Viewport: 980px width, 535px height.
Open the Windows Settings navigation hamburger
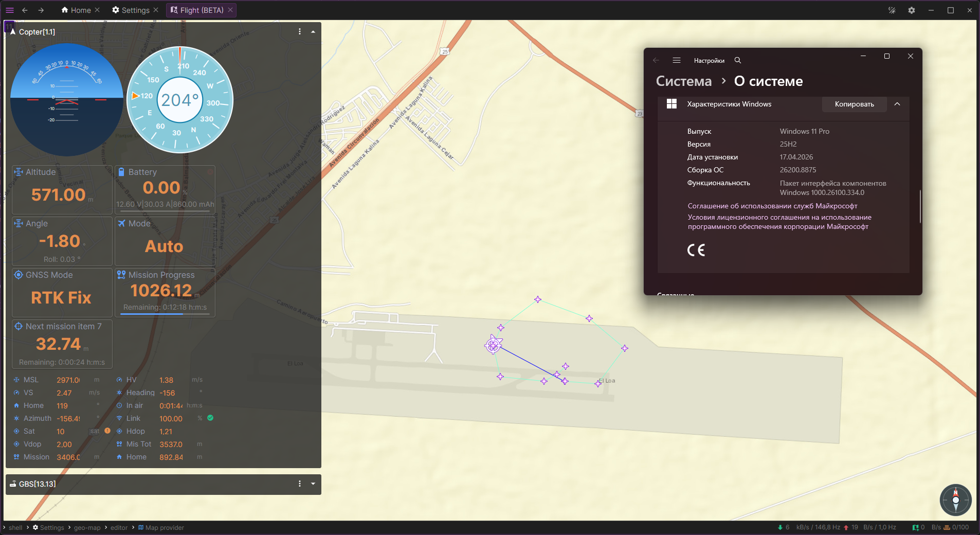pos(677,60)
